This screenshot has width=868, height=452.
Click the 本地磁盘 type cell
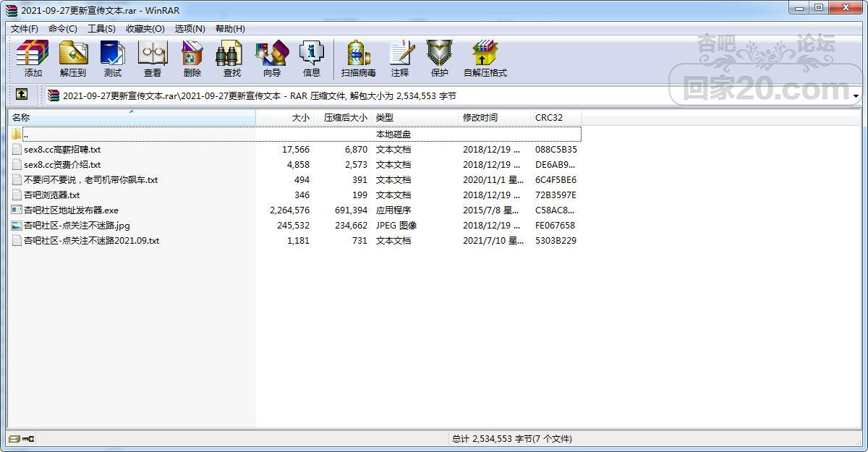click(393, 135)
